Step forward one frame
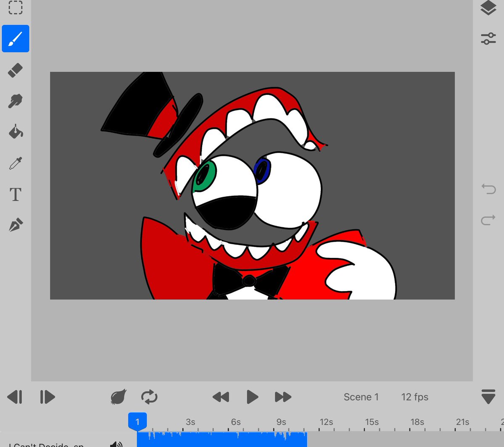This screenshot has height=447, width=504. 47,397
